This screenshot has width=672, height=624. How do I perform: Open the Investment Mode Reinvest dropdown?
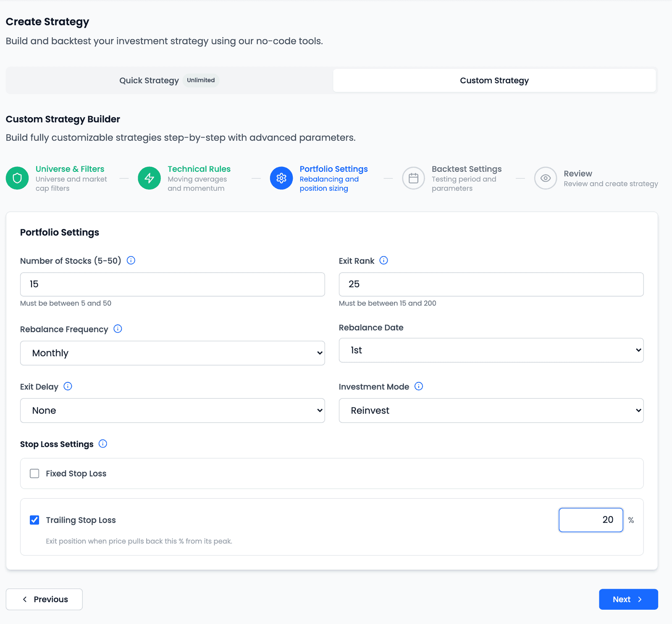(491, 411)
